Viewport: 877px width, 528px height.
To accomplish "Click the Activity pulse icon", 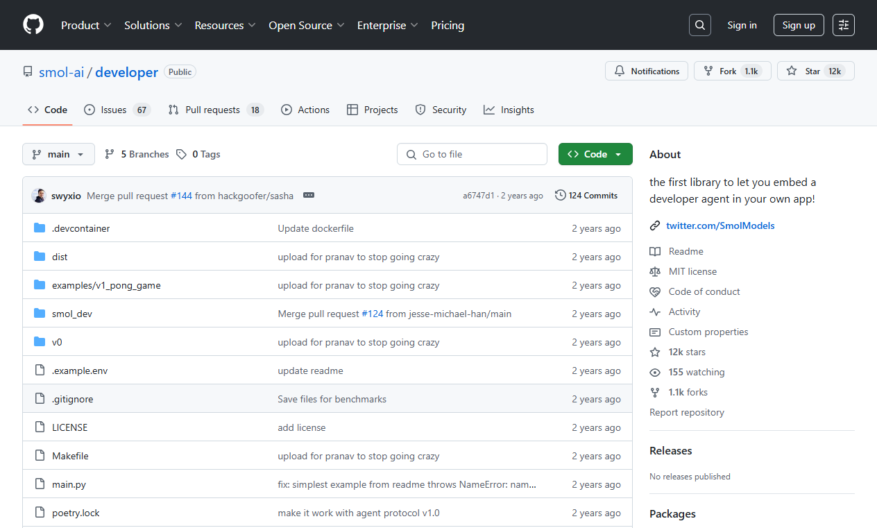I will [654, 312].
